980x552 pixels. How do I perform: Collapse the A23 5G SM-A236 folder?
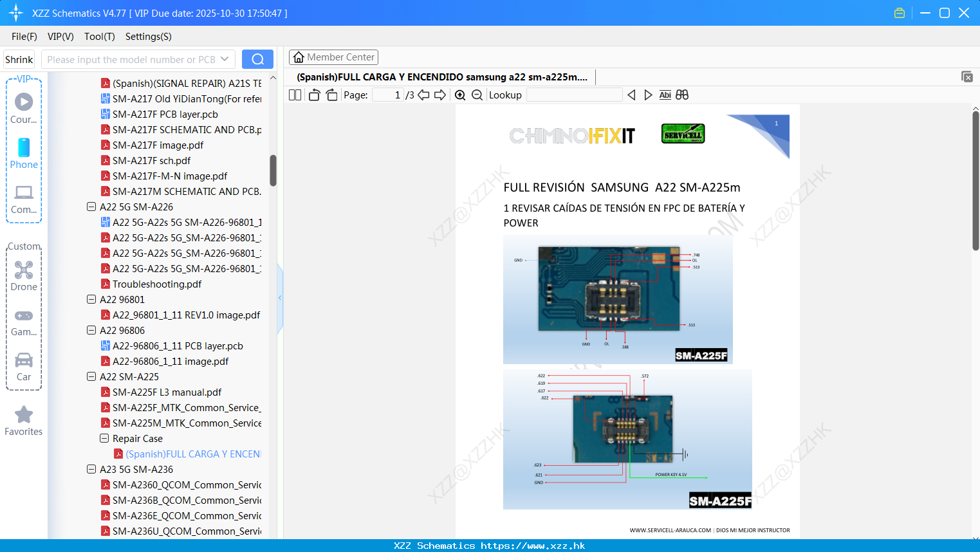(x=91, y=469)
